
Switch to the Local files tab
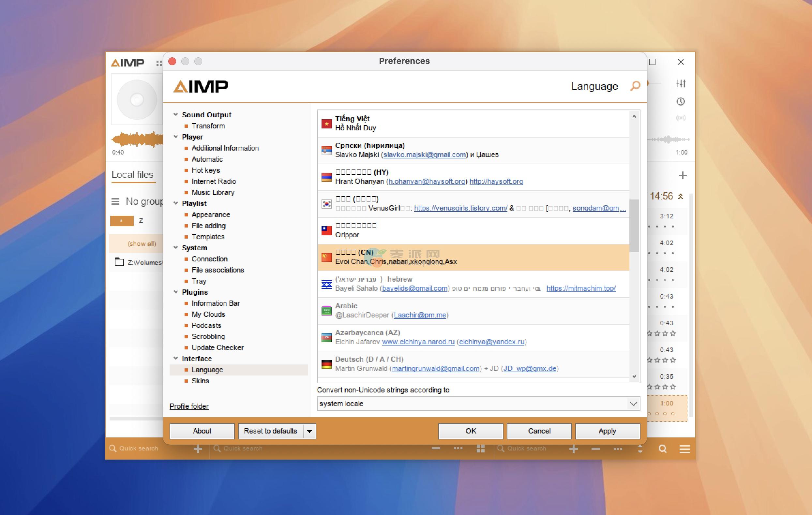pyautogui.click(x=132, y=175)
